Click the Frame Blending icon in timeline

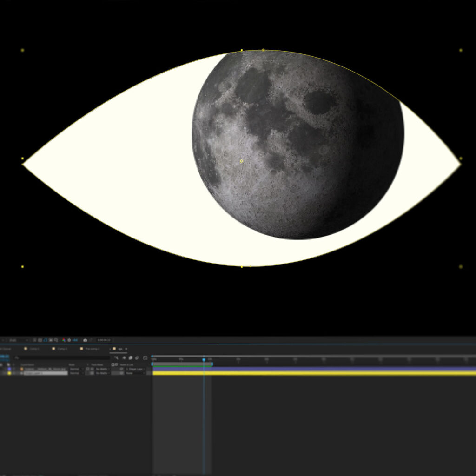[130, 358]
